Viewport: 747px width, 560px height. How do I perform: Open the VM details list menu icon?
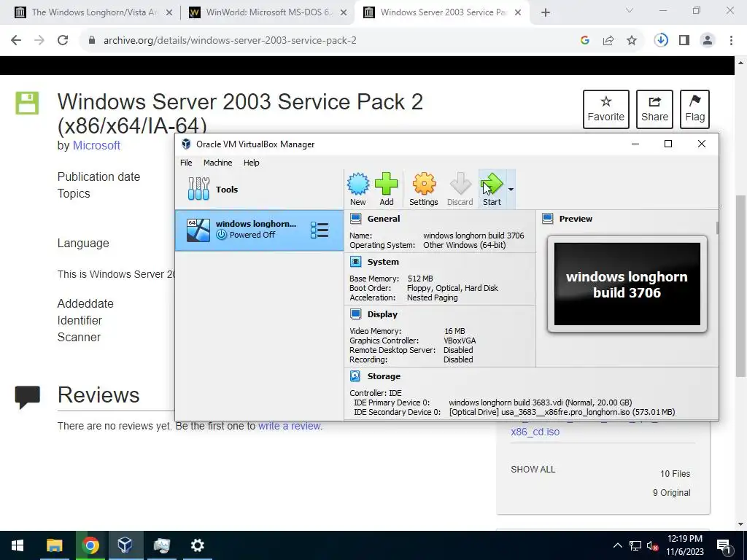click(320, 230)
